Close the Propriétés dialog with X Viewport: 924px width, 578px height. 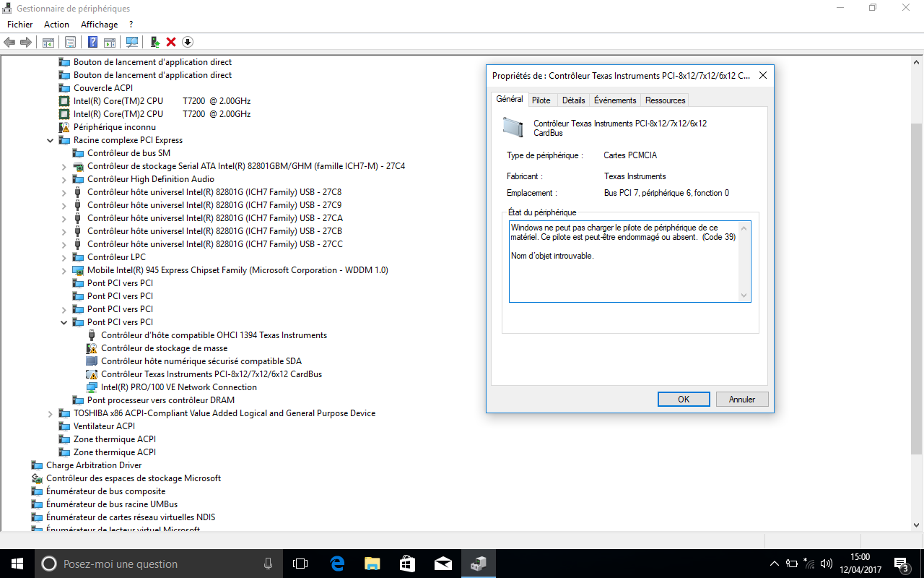[x=762, y=75]
